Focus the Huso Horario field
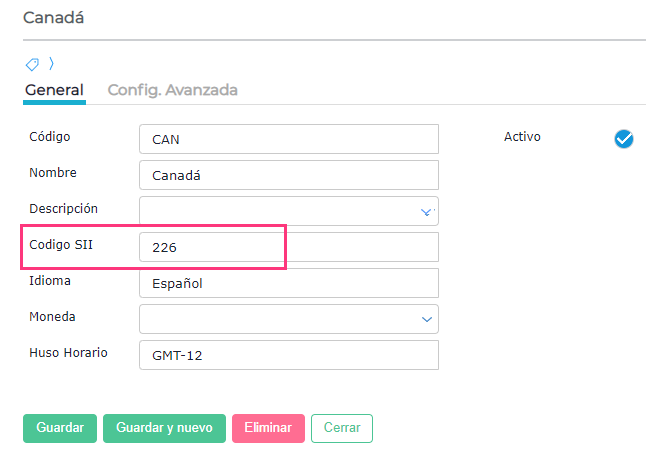This screenshot has height=449, width=650. (288, 355)
